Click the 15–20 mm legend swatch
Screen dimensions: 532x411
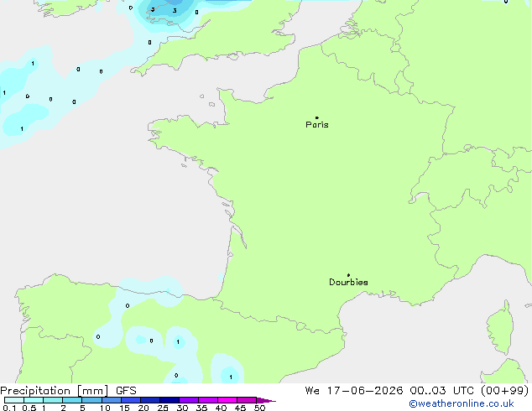pyautogui.click(x=131, y=400)
